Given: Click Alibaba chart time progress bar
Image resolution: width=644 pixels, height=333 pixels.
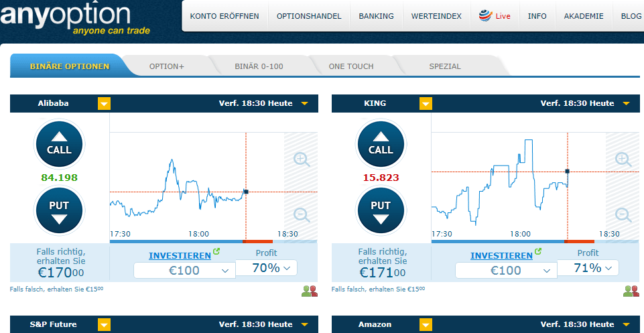Looking at the screenshot, I should click(214, 241).
